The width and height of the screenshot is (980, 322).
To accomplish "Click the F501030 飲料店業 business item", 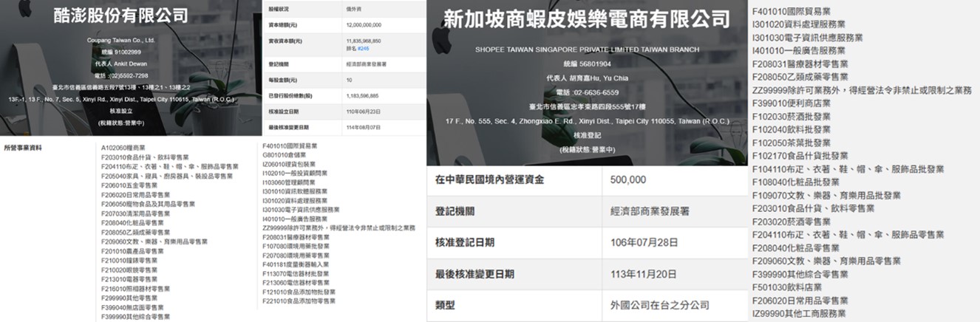I will point(786,287).
